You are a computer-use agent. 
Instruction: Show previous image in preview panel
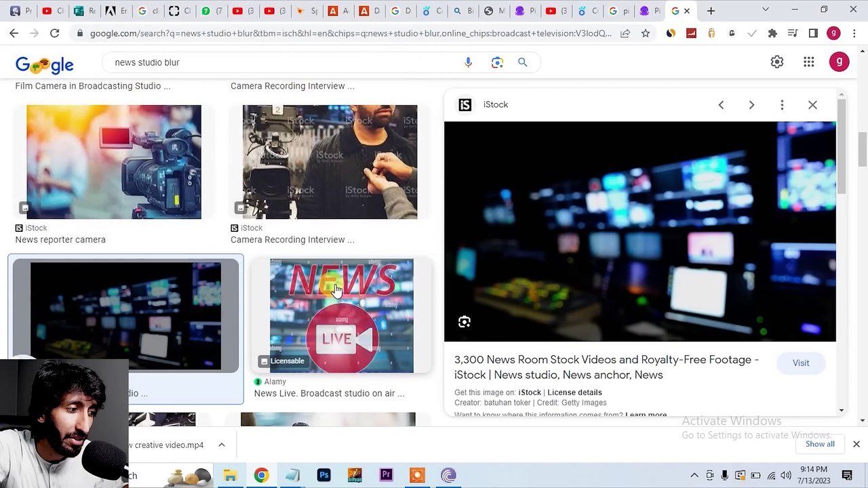coord(721,105)
